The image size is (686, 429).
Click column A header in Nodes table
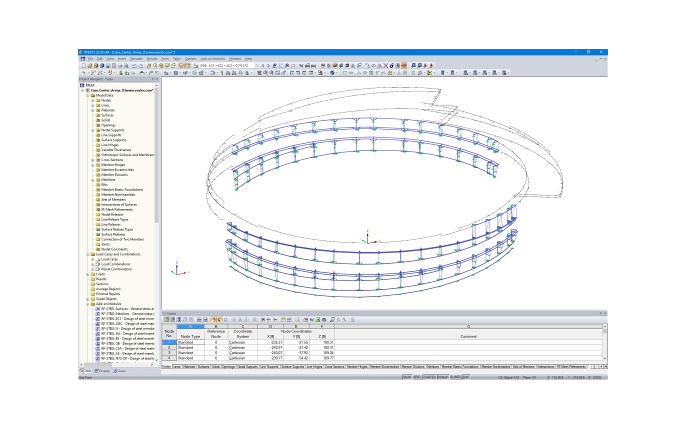190,327
